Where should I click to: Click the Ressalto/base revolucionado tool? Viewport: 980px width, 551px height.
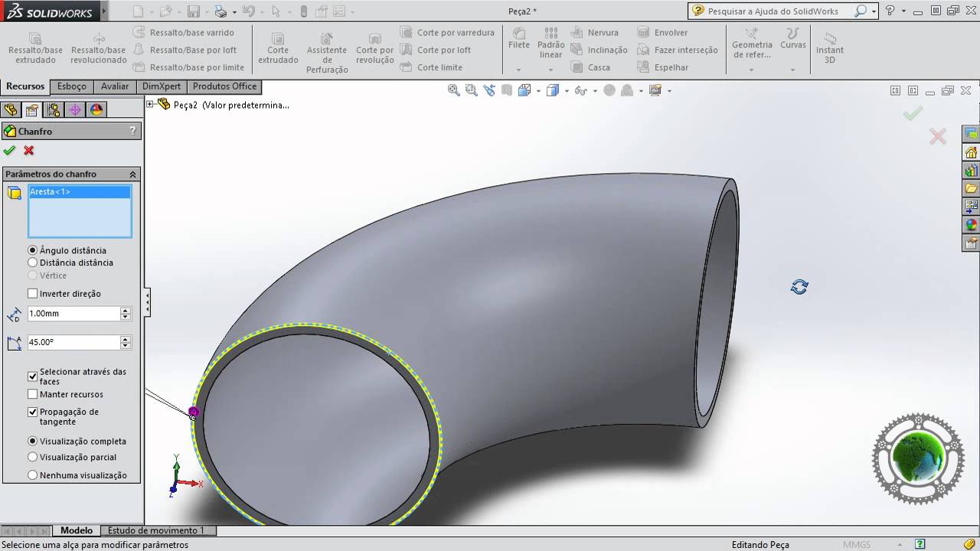pos(99,48)
